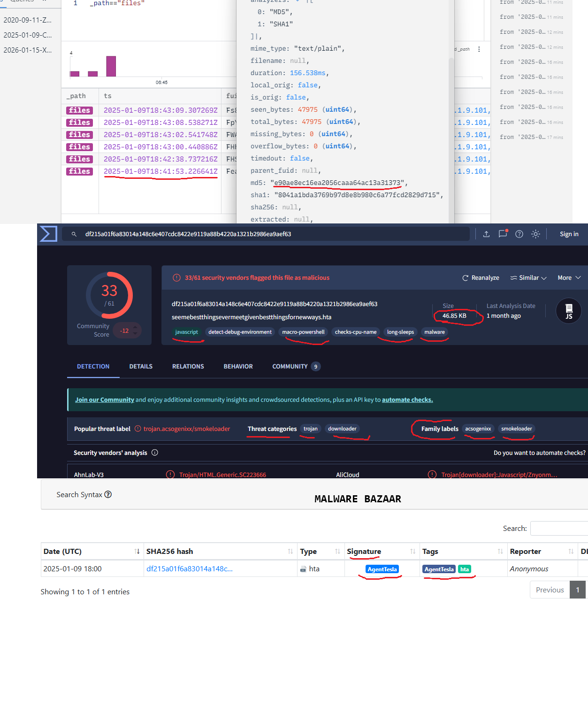Click the downloader threat category chip
The image size is (588, 714).
tap(342, 429)
